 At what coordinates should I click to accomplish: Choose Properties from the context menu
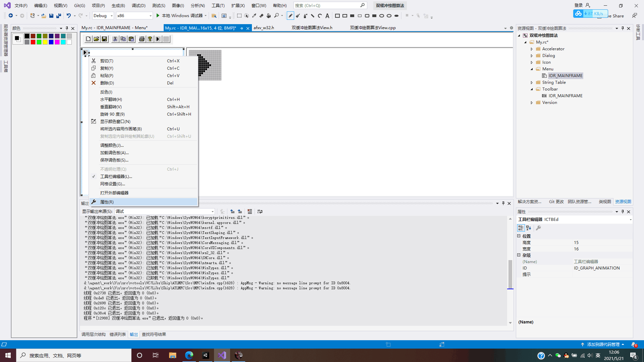[107, 202]
